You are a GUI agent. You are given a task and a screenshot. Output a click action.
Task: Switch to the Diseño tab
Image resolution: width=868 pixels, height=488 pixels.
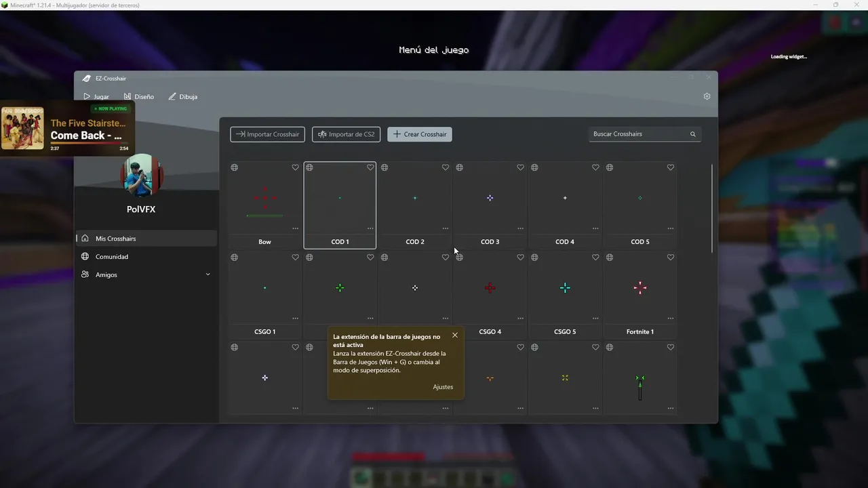(x=139, y=96)
